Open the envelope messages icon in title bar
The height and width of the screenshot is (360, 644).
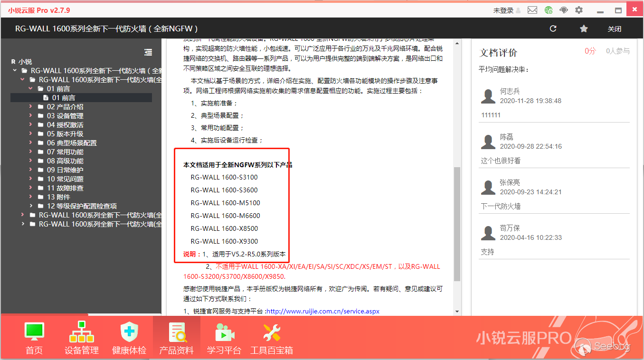(x=532, y=10)
